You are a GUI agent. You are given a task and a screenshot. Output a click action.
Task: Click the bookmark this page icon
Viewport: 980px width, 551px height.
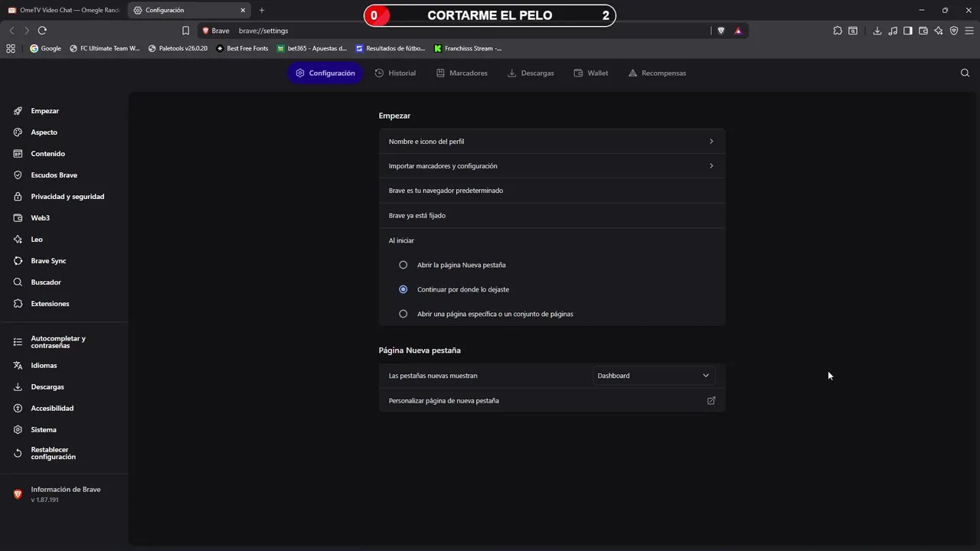(x=186, y=31)
